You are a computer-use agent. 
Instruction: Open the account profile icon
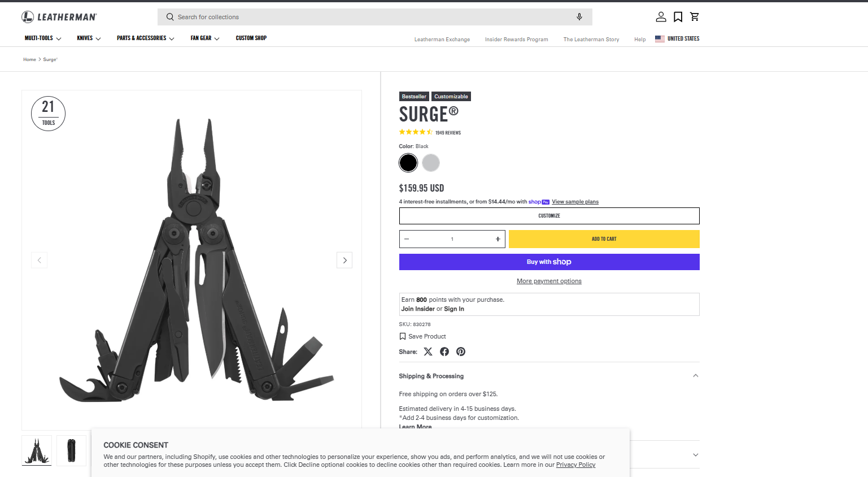(x=661, y=17)
